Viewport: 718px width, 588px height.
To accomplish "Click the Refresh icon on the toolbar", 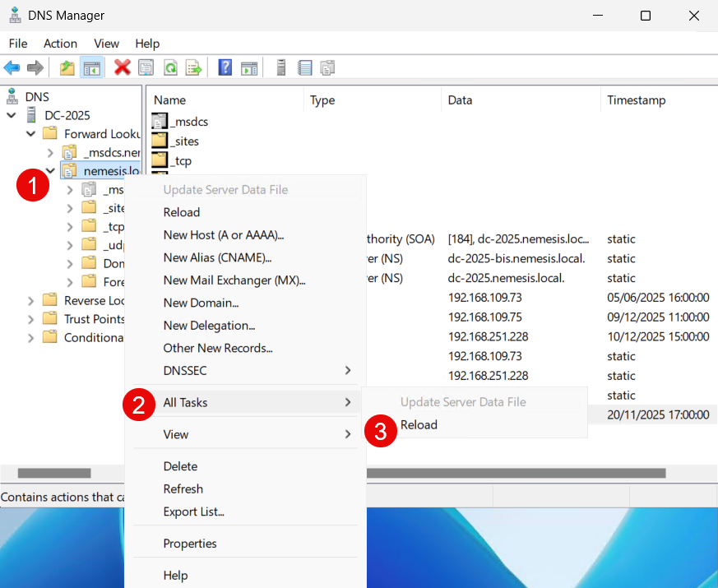I will (x=170, y=67).
